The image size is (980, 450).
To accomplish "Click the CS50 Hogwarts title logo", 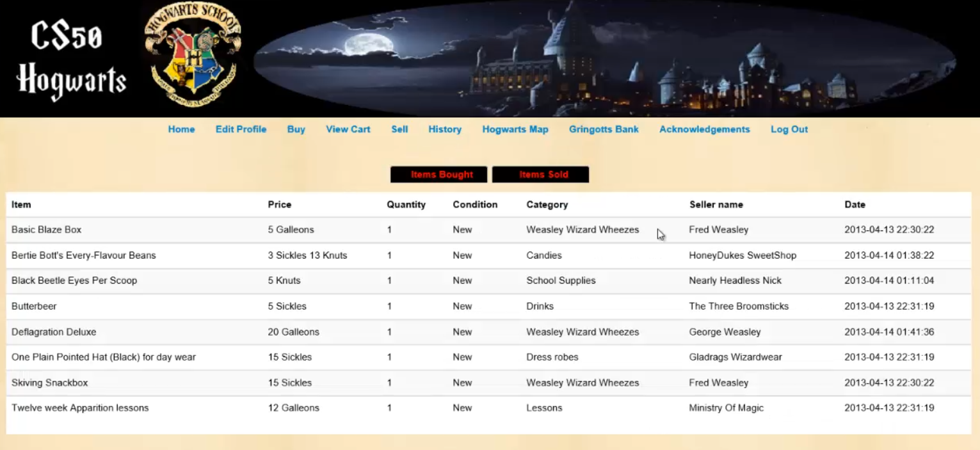I will coord(72,61).
